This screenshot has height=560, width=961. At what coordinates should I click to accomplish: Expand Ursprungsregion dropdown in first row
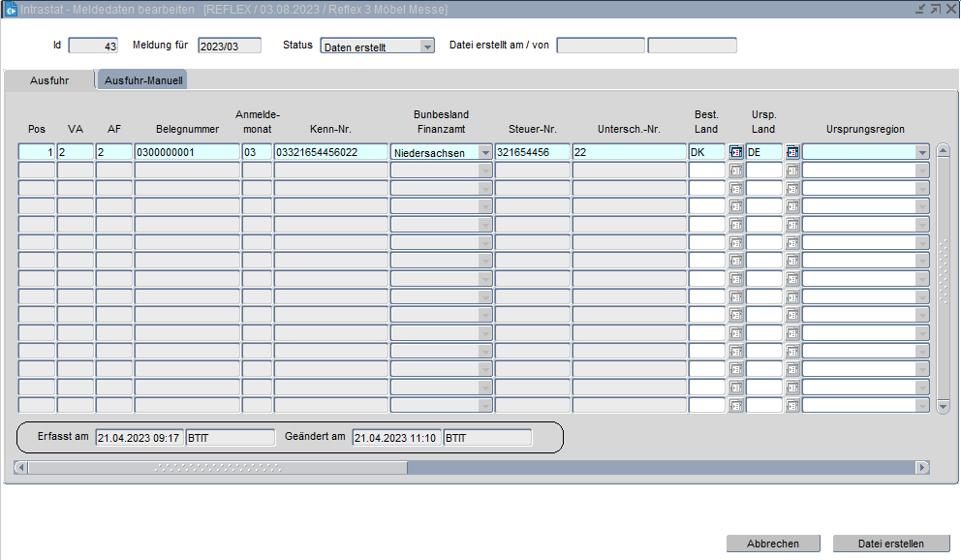tap(921, 152)
